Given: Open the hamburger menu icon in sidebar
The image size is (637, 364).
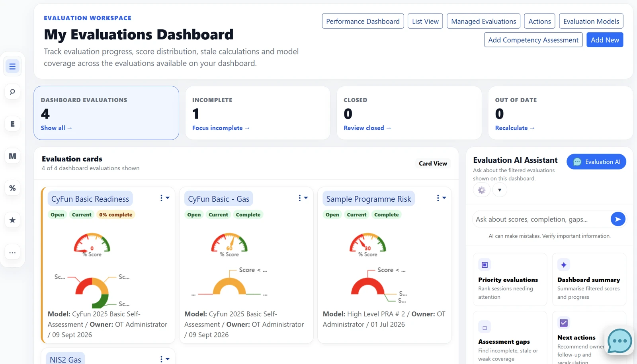Looking at the screenshot, I should tap(12, 66).
